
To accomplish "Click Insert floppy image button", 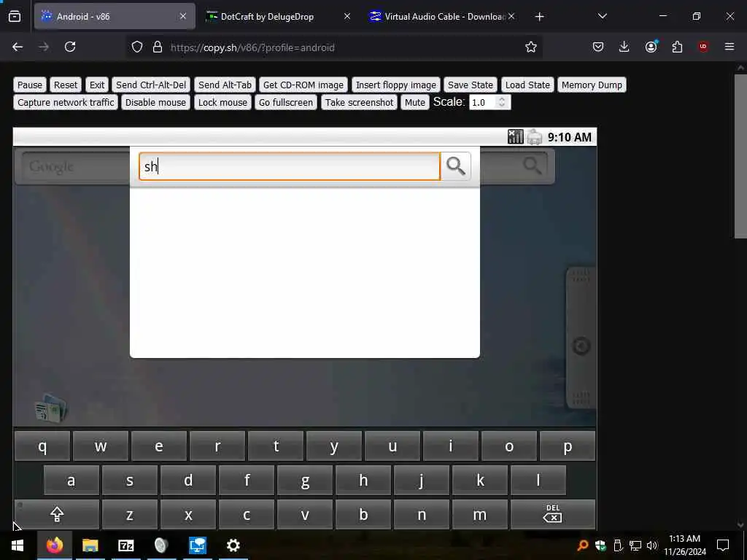I will pyautogui.click(x=396, y=85).
